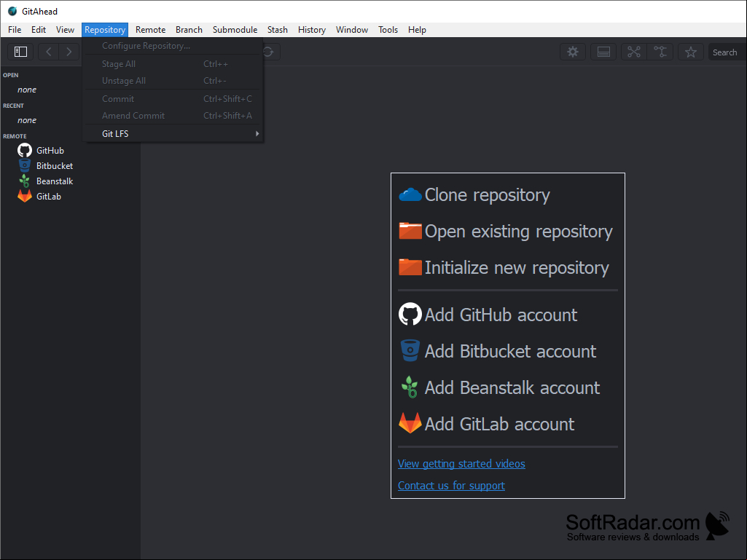The image size is (747, 560).
Task: Click Add Bitbucket account text
Action: (x=510, y=352)
